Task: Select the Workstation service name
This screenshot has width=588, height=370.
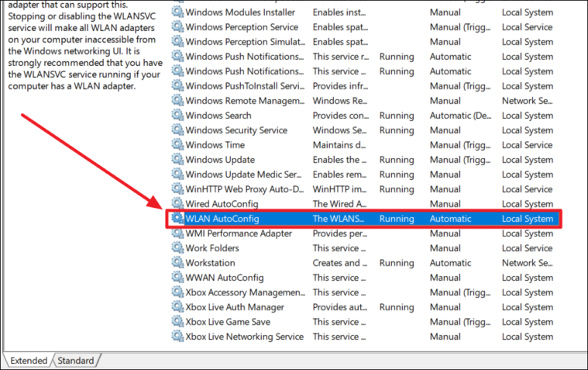Action: tap(211, 263)
